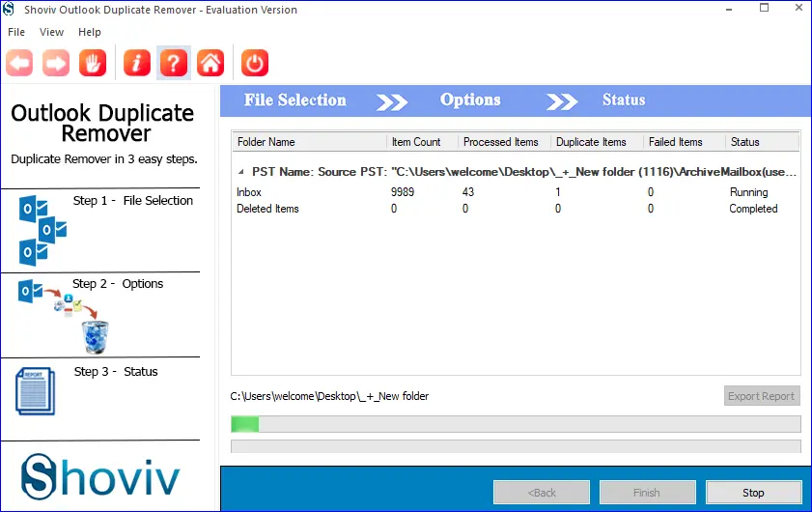Select the Deleted Items folder row
This screenshot has width=812, height=512.
coord(516,209)
